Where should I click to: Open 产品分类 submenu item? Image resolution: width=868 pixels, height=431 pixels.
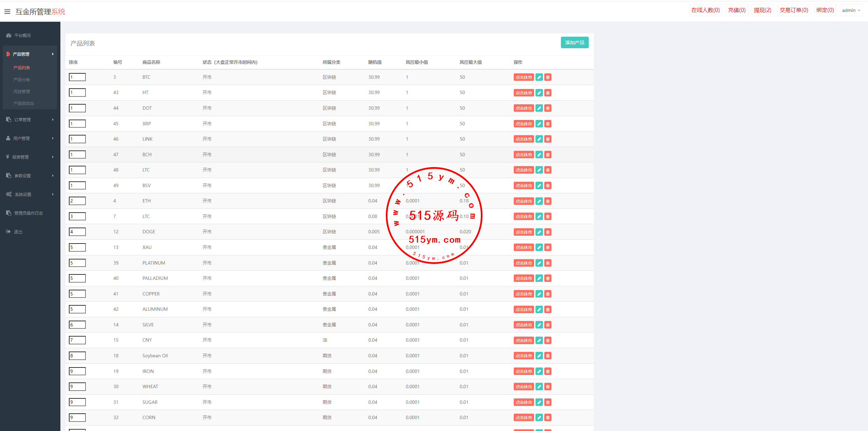click(22, 79)
